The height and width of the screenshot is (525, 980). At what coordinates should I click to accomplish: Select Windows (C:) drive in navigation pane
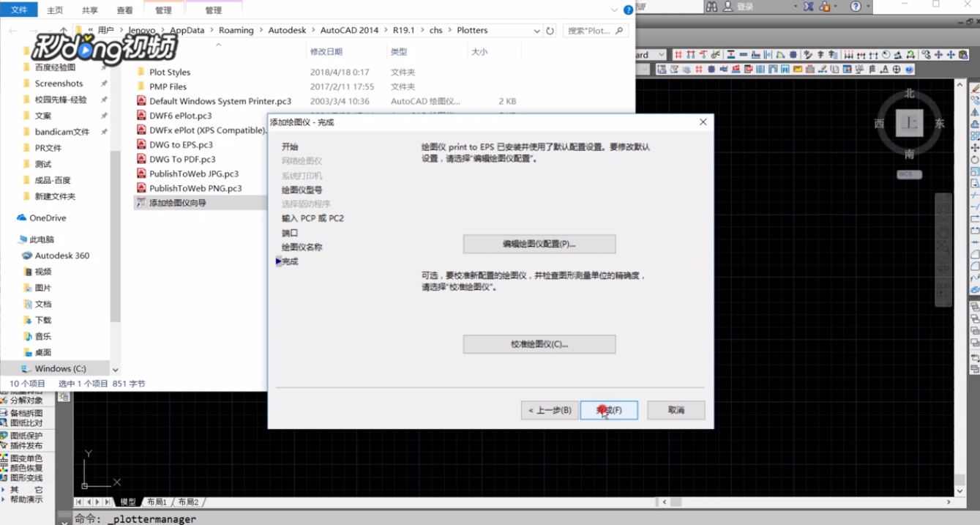click(x=60, y=368)
